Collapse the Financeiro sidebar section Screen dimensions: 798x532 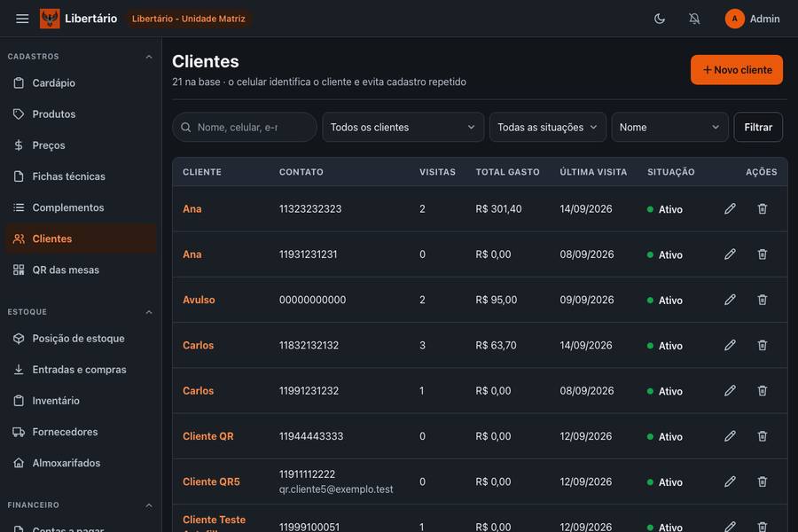click(x=149, y=505)
